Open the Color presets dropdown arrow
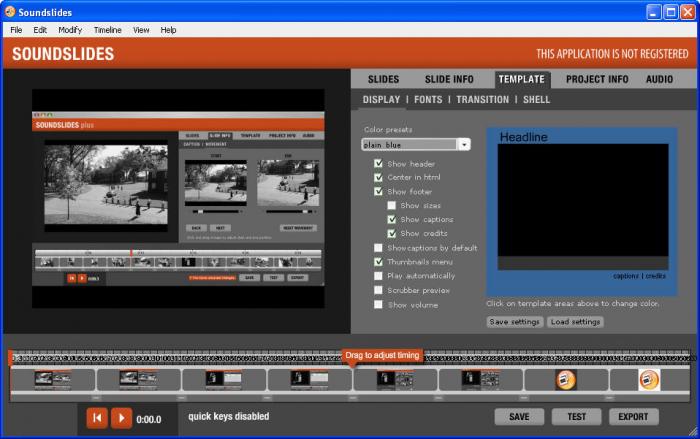Screen dimensions: 700x439 click(464, 145)
